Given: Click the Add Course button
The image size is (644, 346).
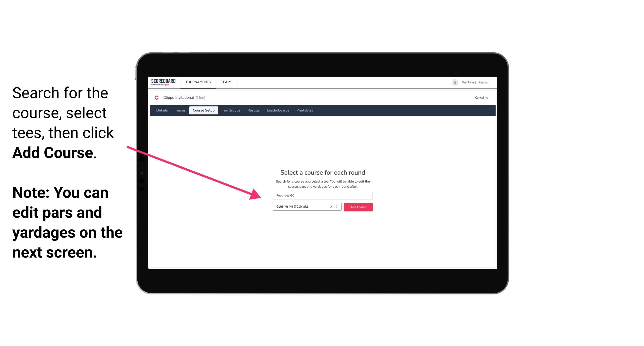Looking at the screenshot, I should coord(358,207).
